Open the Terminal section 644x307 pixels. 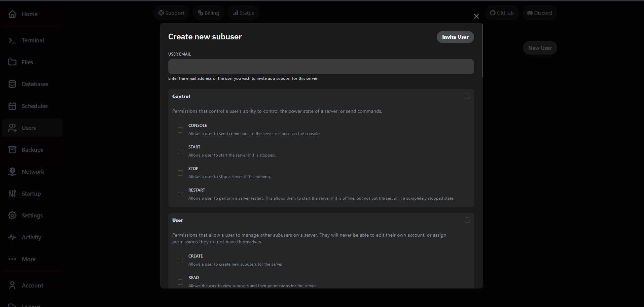(x=32, y=40)
